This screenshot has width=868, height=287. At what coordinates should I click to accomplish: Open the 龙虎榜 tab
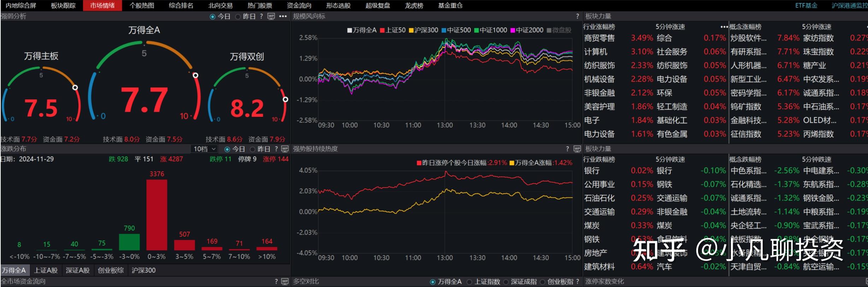point(414,6)
